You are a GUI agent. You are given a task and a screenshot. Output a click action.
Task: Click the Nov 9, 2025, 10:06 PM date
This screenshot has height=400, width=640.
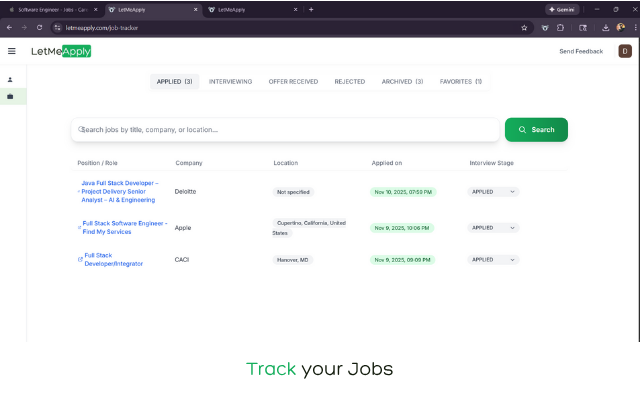coord(402,228)
